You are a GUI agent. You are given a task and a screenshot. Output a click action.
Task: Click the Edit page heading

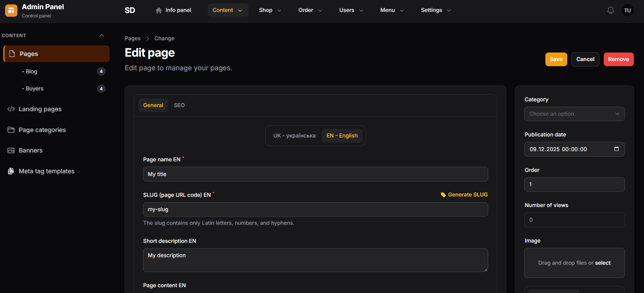(150, 53)
